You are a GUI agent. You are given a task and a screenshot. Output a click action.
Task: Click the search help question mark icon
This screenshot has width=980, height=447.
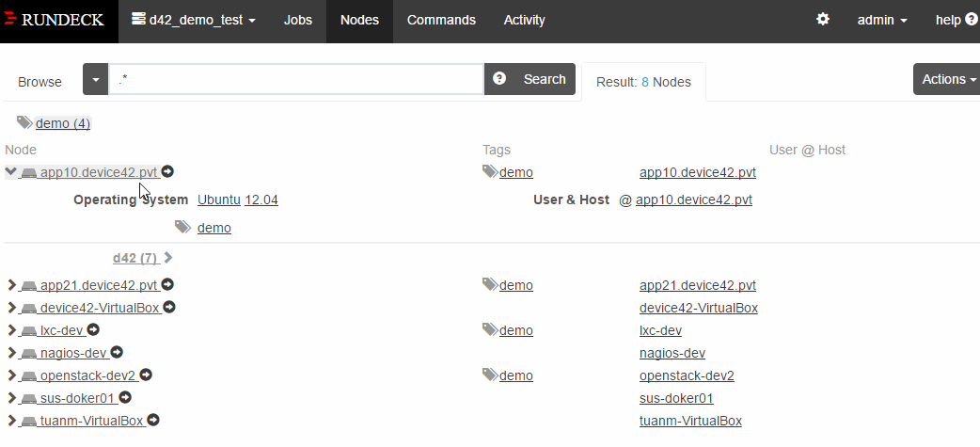500,79
